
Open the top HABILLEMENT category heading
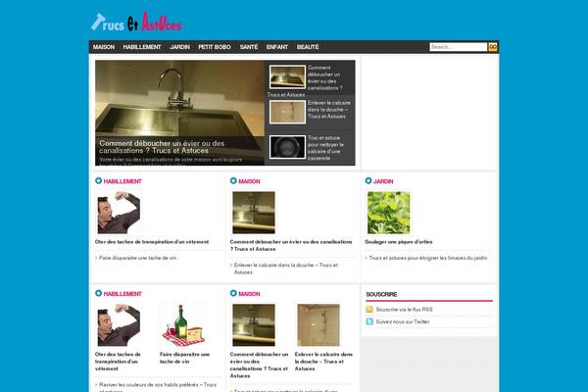[x=122, y=181]
